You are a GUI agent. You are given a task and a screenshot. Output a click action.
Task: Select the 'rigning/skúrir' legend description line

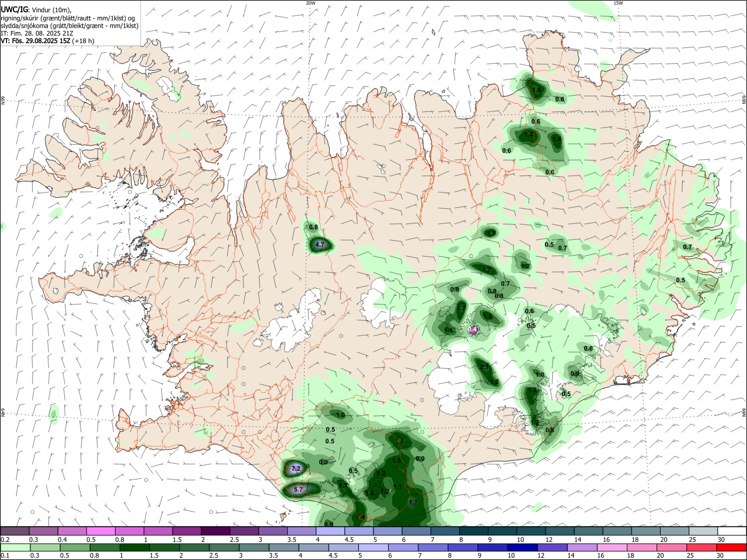click(x=68, y=18)
